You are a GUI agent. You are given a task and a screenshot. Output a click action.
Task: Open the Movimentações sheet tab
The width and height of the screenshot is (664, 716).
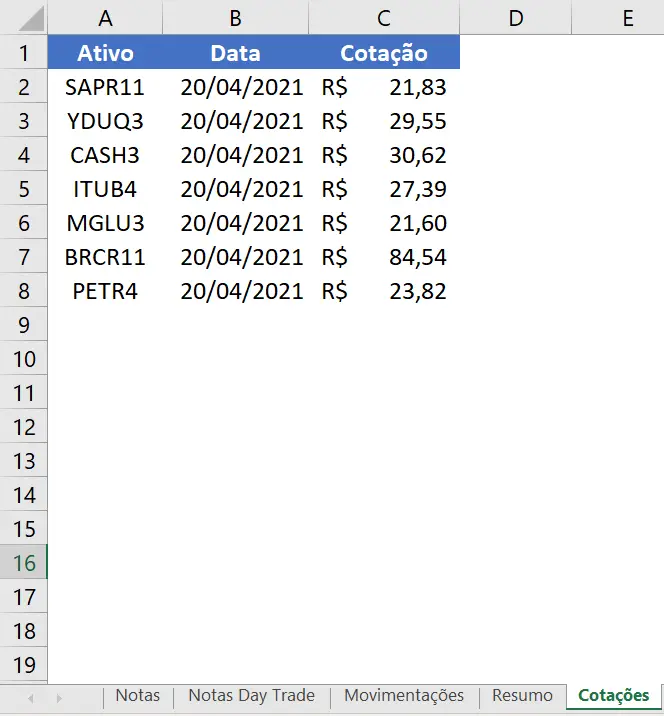tap(404, 695)
